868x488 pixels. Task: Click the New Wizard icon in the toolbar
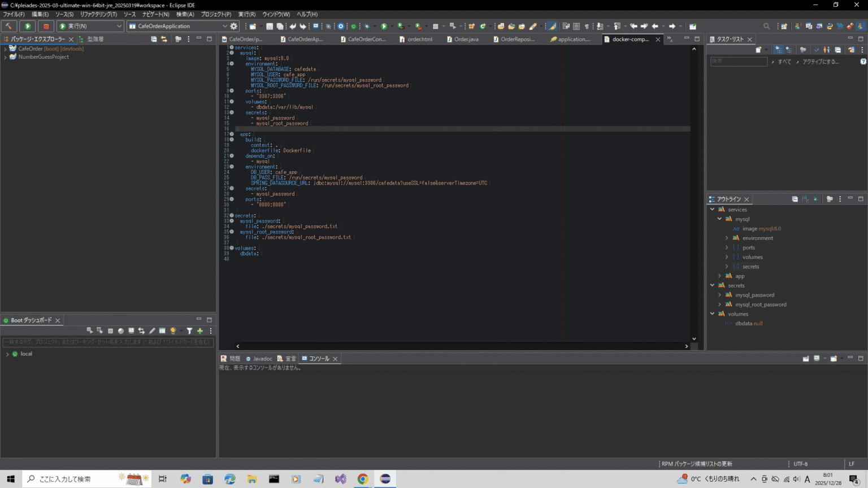[x=254, y=26]
